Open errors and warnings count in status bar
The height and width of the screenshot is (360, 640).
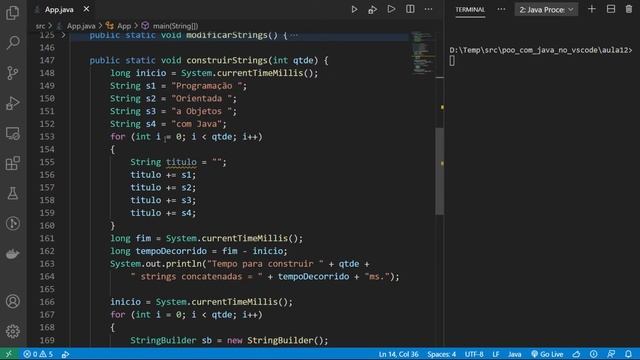(38, 354)
